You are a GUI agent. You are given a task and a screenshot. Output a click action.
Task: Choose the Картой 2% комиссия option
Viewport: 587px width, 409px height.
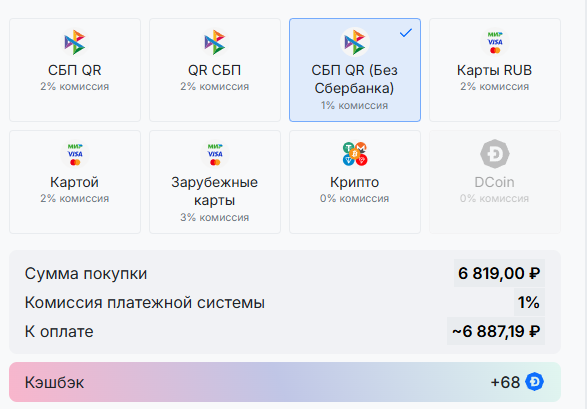pyautogui.click(x=75, y=182)
